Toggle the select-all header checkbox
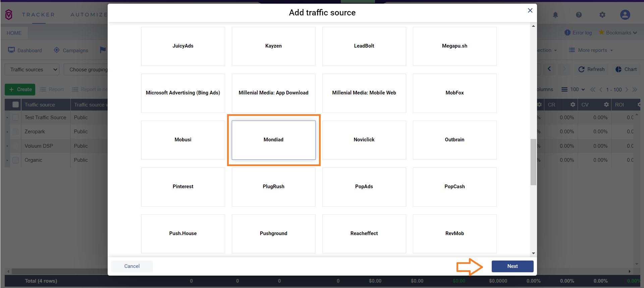Image resolution: width=644 pixels, height=288 pixels. click(x=15, y=104)
